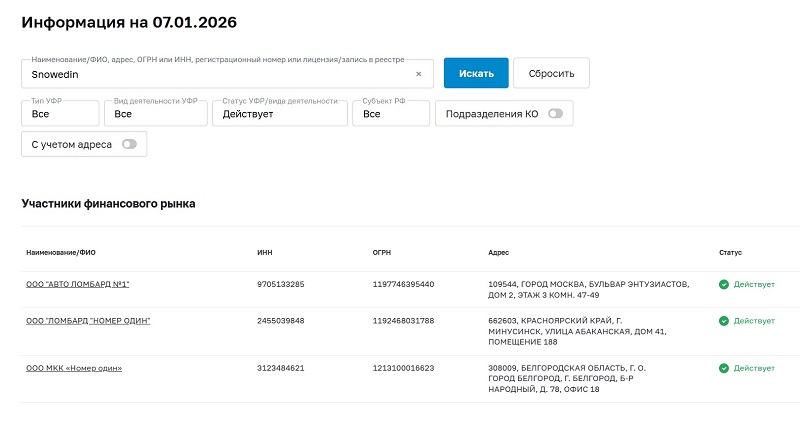
Task: Click the ОГРН column header
Action: coord(382,253)
